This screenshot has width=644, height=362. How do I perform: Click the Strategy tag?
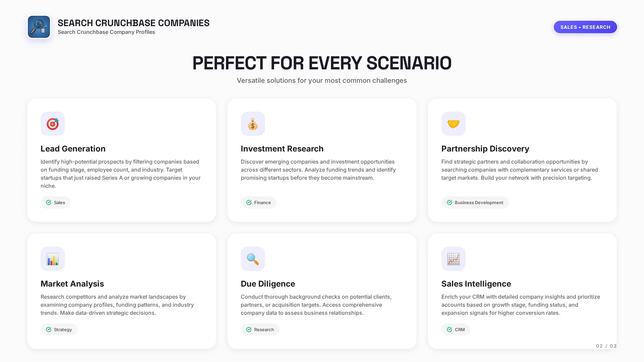click(x=59, y=329)
